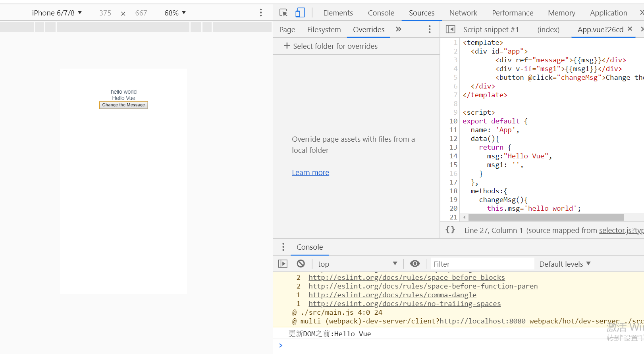The height and width of the screenshot is (354, 644).
Task: Click line number 10 in gutter
Action: (453, 121)
